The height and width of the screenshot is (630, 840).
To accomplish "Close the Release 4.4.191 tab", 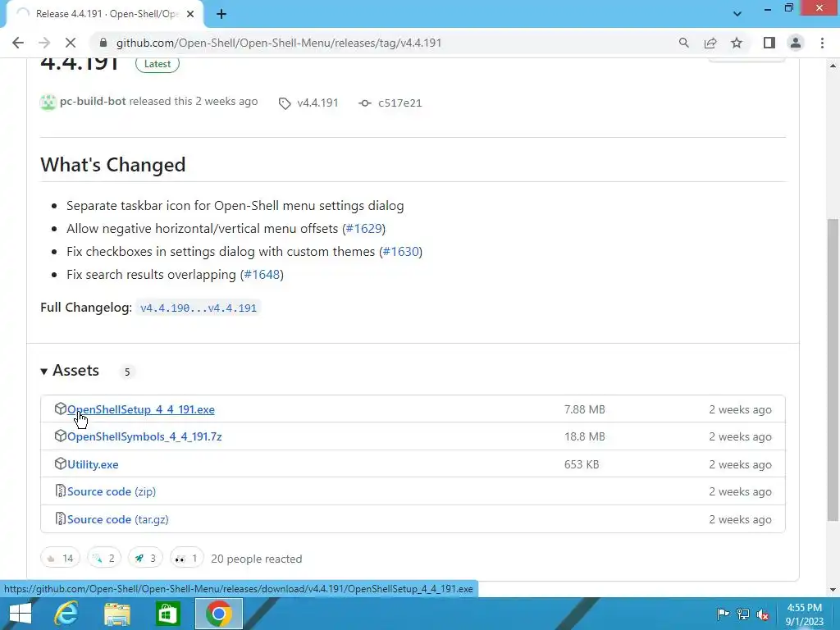I will tap(190, 15).
